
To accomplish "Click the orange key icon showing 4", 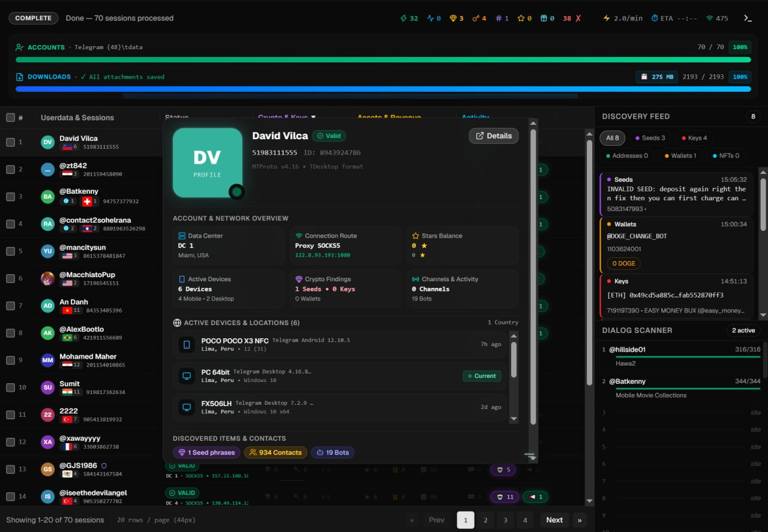I will 476,18.
